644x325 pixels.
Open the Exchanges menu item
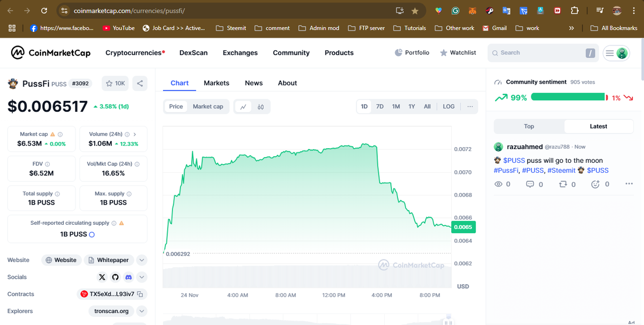(x=240, y=53)
